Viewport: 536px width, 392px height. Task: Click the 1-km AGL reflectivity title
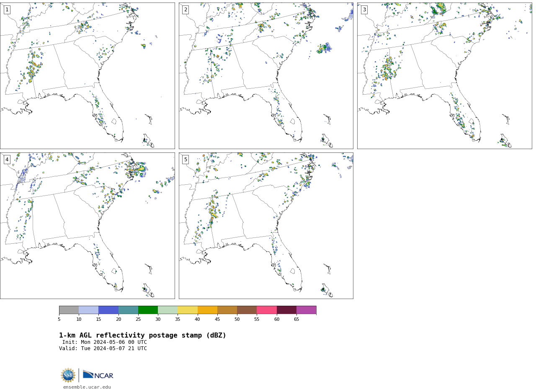click(x=142, y=335)
